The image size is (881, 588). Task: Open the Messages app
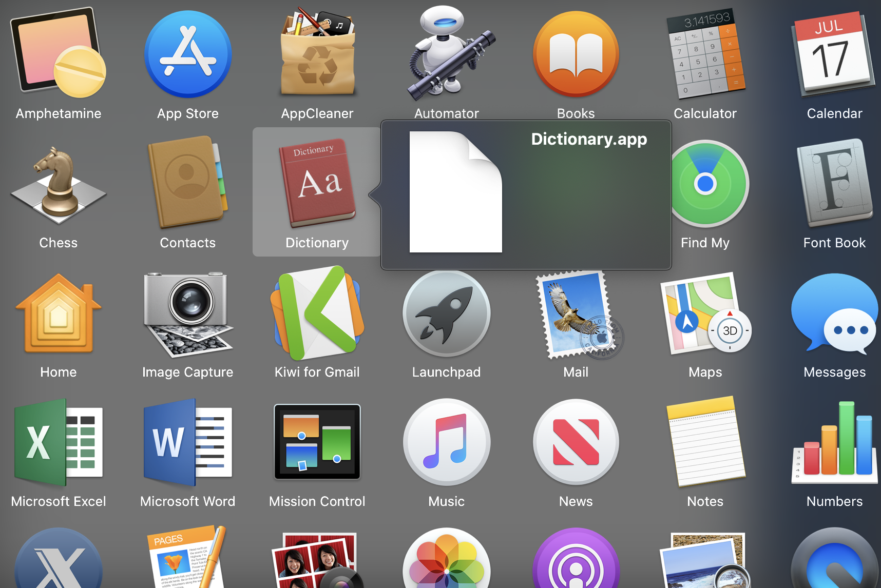(x=835, y=313)
